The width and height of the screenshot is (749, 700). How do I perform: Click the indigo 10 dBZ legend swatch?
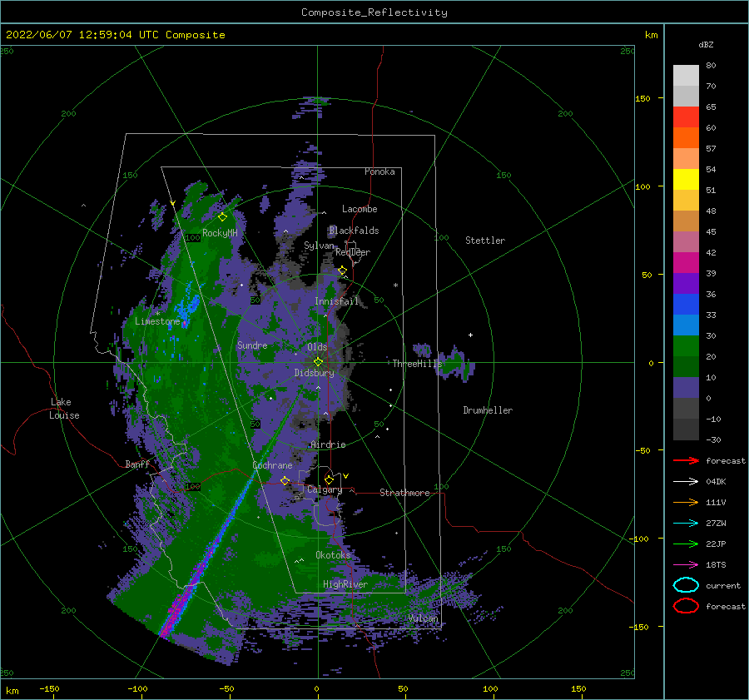pyautogui.click(x=686, y=388)
